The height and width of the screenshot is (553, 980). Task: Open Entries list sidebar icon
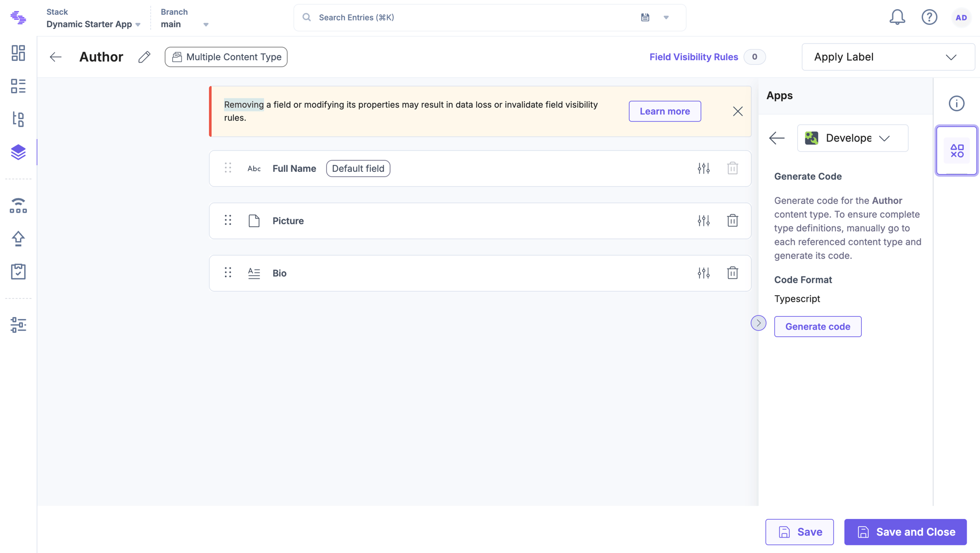pyautogui.click(x=18, y=86)
